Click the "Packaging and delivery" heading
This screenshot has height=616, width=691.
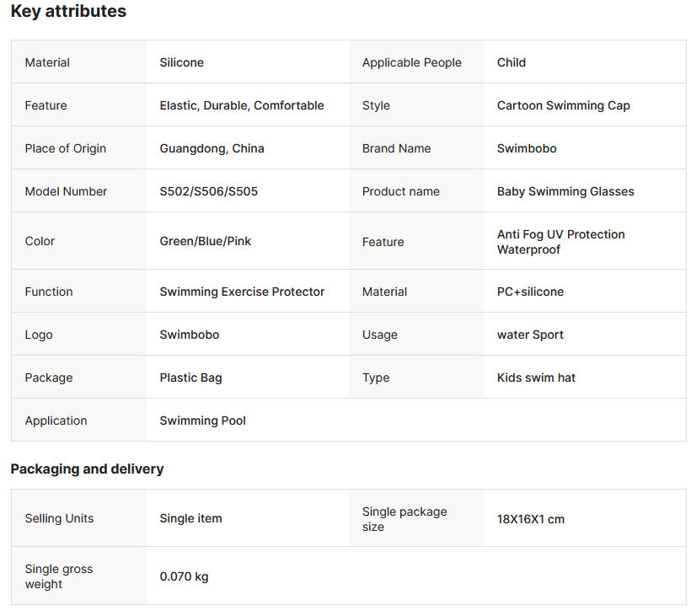87,469
